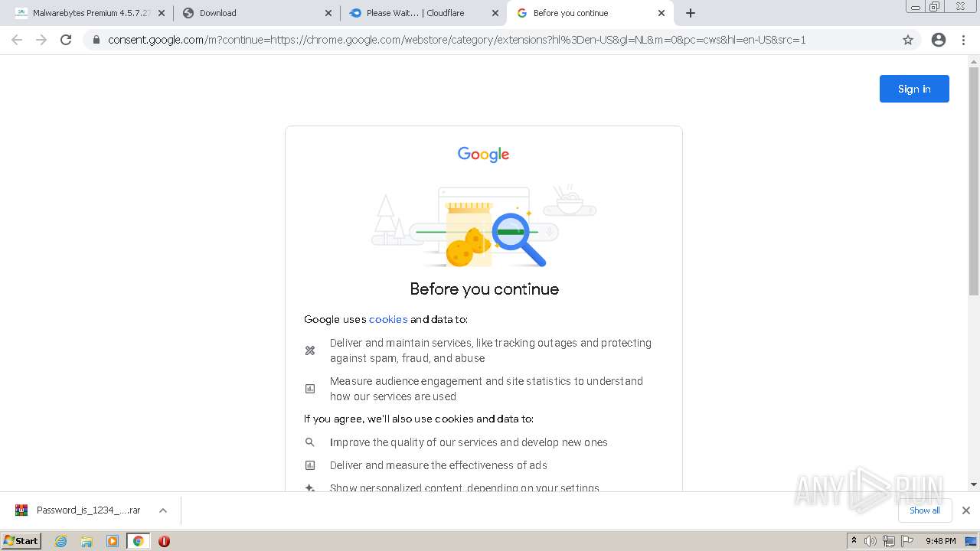980x551 pixels.
Task: Click the Before you continue heading
Action: (x=484, y=289)
